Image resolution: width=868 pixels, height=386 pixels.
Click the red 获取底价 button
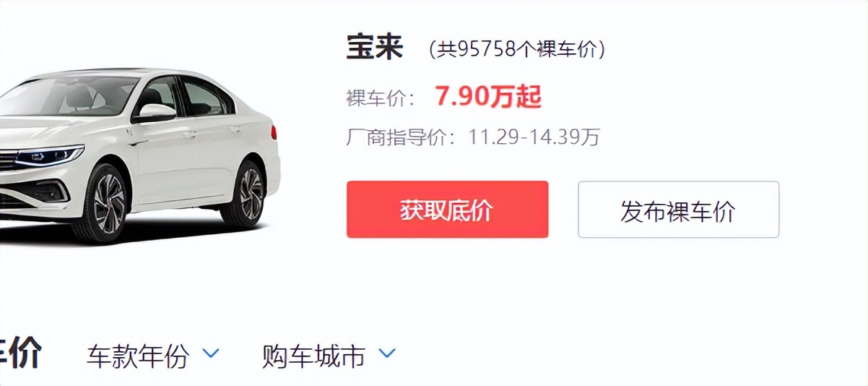pos(447,210)
